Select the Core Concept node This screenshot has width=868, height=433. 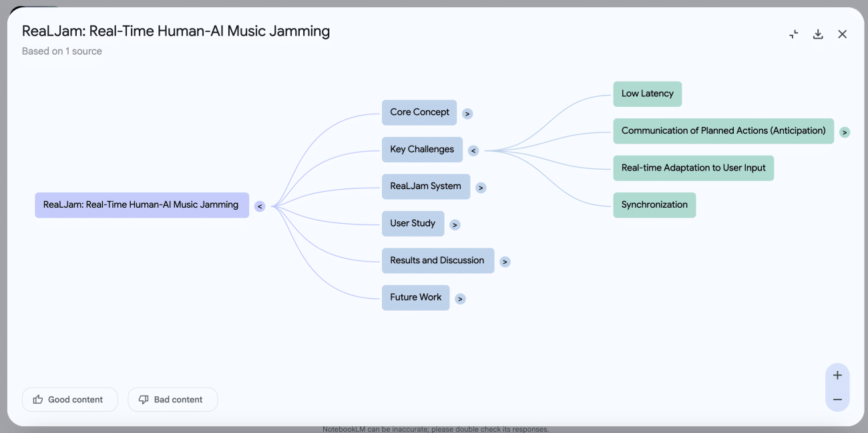coord(419,112)
